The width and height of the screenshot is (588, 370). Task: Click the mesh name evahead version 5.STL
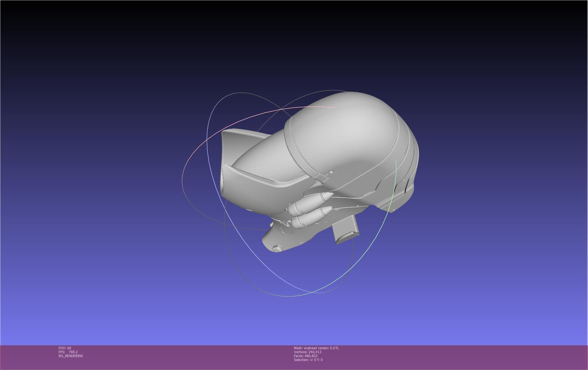point(316,348)
